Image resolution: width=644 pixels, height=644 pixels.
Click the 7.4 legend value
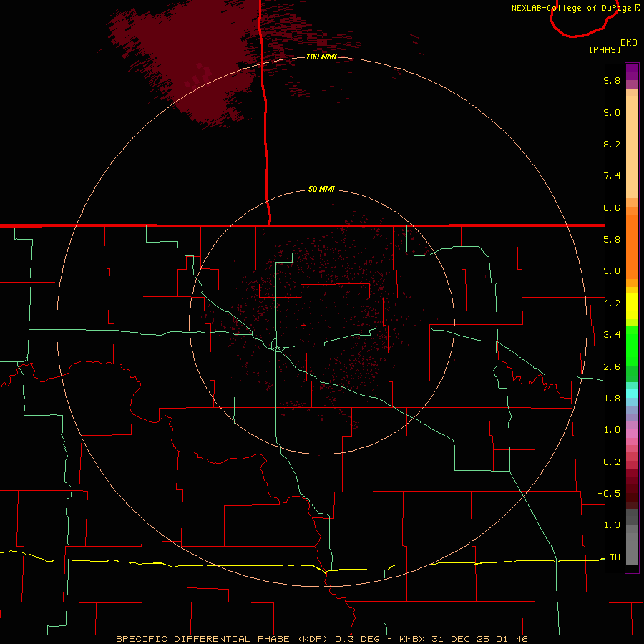[x=612, y=176]
